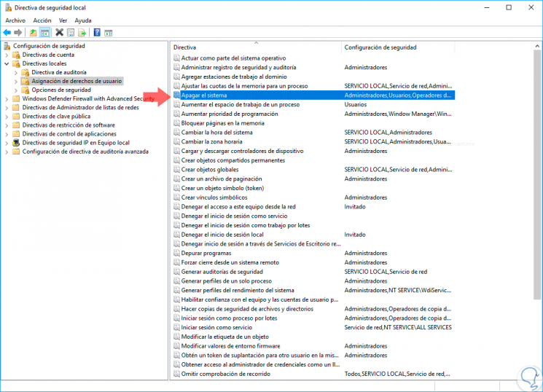Click the Export list toolbar icon
This screenshot has width=543, height=392.
pyautogui.click(x=82, y=33)
